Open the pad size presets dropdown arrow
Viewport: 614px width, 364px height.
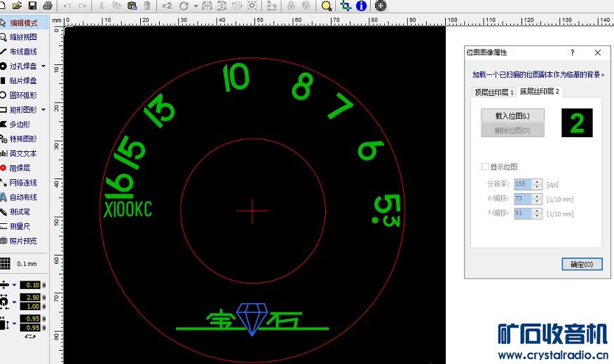pyautogui.click(x=14, y=302)
